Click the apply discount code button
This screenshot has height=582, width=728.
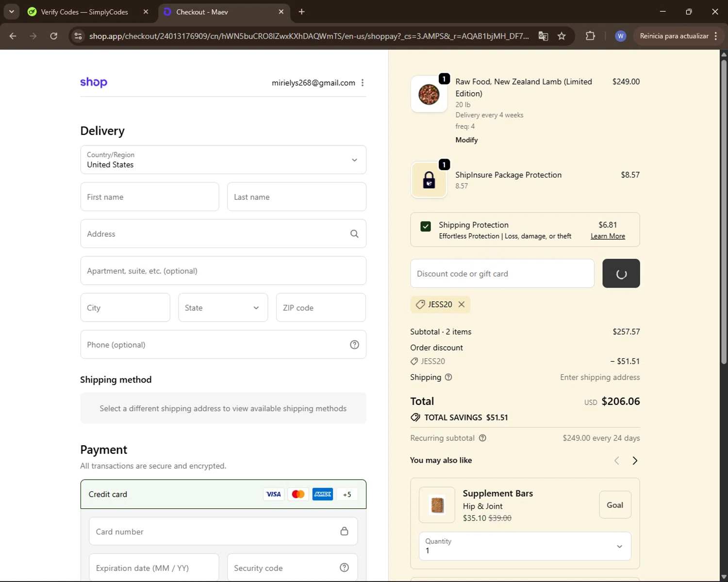(621, 274)
